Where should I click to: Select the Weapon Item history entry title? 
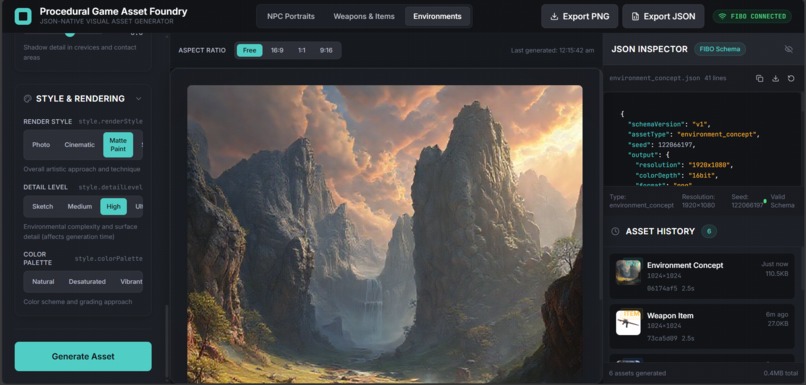coord(670,316)
